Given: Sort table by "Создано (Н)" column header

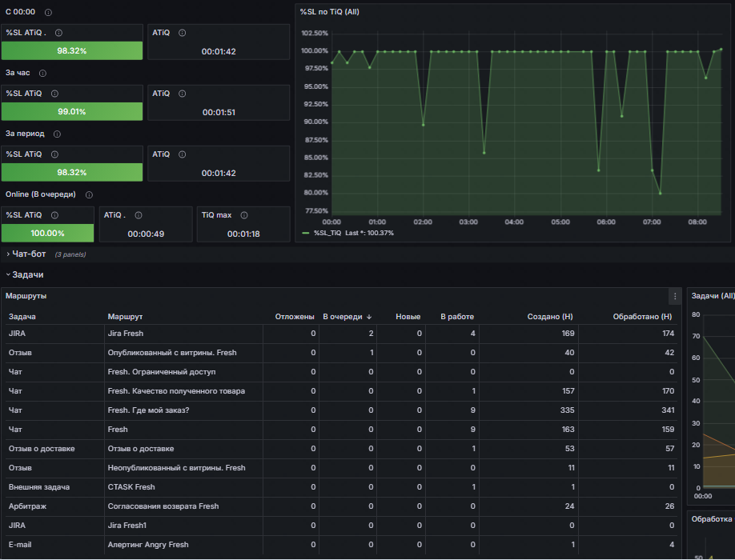Looking at the screenshot, I should coord(548,317).
